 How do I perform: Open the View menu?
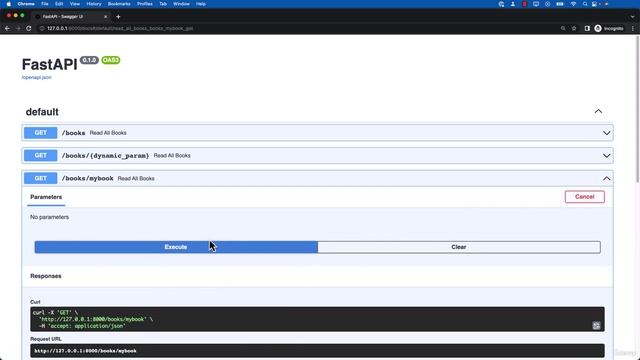75,4
